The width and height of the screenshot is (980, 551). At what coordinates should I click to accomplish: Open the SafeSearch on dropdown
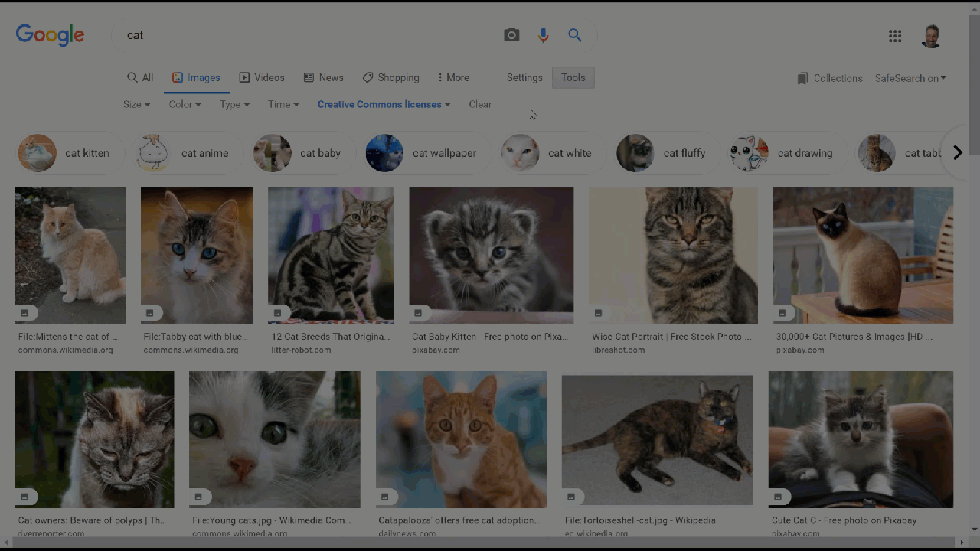pyautogui.click(x=910, y=78)
